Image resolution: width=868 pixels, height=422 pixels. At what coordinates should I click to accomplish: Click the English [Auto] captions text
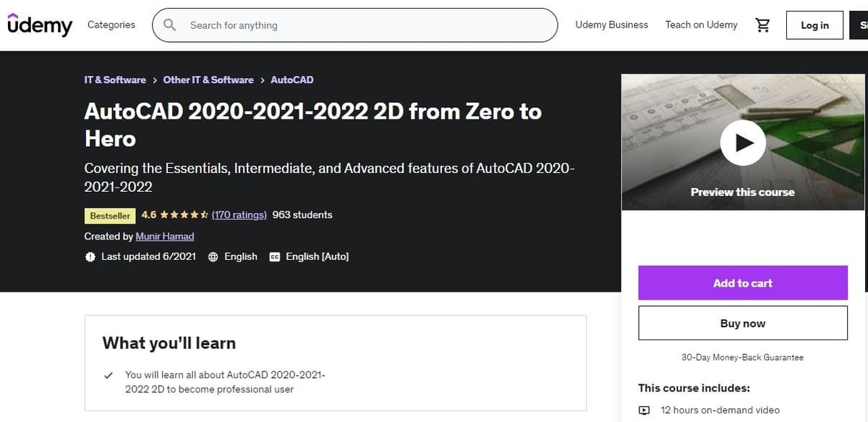318,257
